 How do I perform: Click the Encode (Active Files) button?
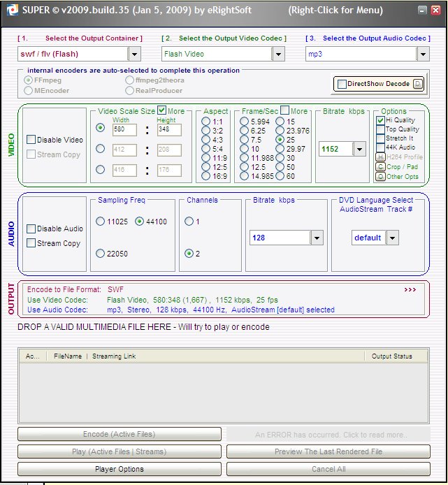[120, 434]
